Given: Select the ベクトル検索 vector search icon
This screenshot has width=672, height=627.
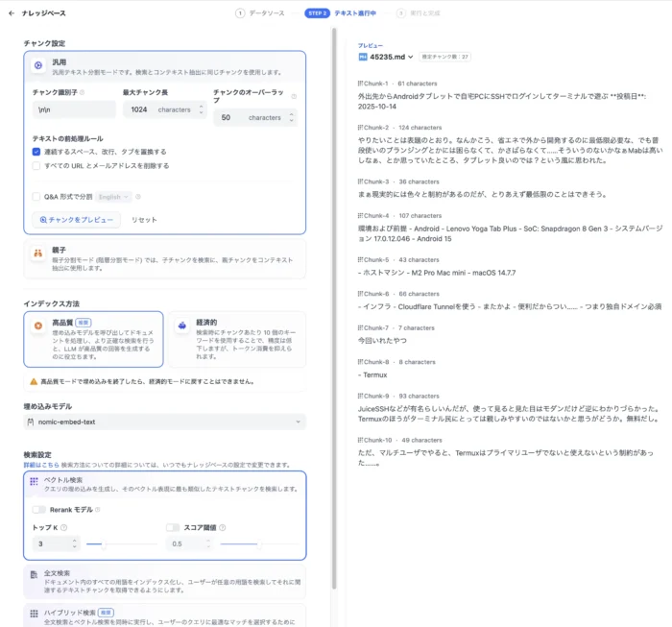Looking at the screenshot, I should point(35,481).
